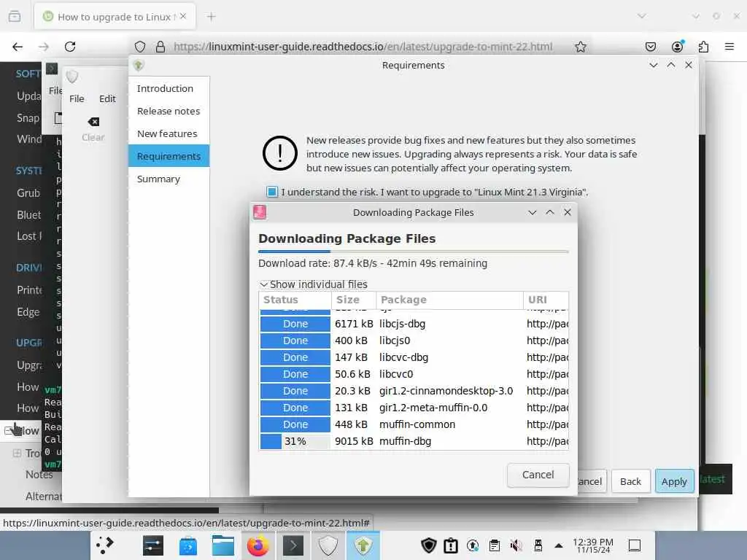Reload the current Firefox page

coord(70,47)
